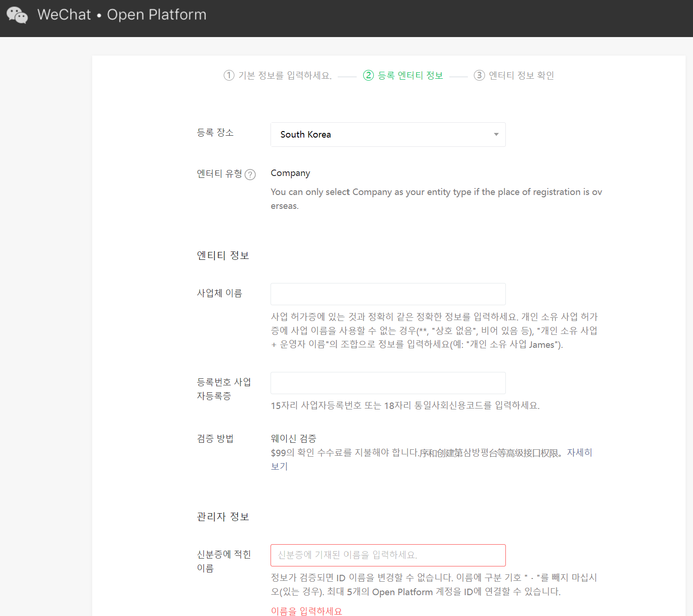This screenshot has width=693, height=616.
Task: Click the 엔터티 유형 field label
Action: coord(220,174)
